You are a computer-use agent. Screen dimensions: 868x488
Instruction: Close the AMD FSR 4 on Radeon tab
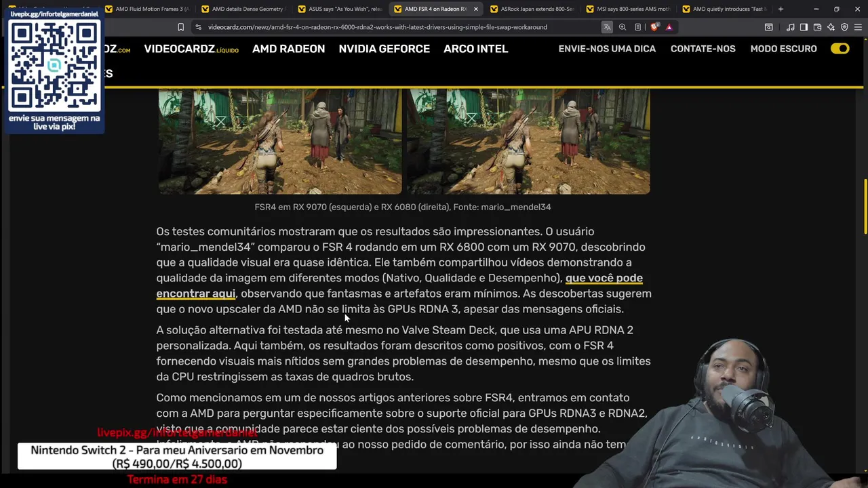click(x=476, y=9)
